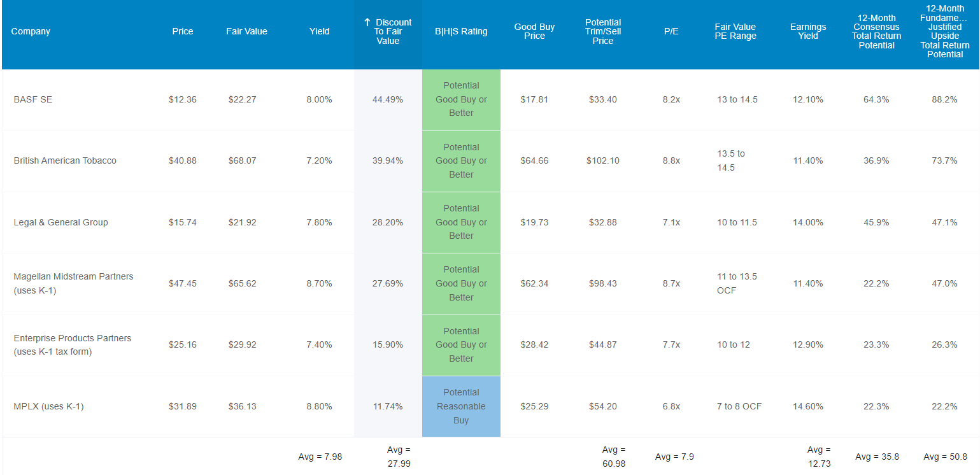Click the Avg = 50.8 upside summary
Screen dimensions: 980x475
(946, 457)
